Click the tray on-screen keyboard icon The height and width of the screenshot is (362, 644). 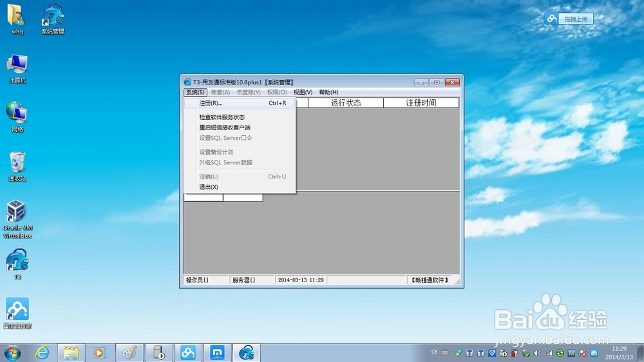point(445,352)
